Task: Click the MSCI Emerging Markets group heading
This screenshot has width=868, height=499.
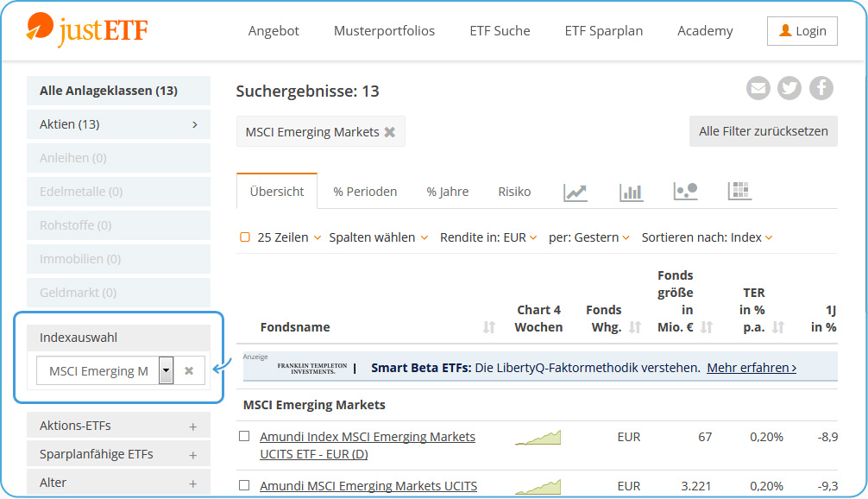Action: (314, 405)
